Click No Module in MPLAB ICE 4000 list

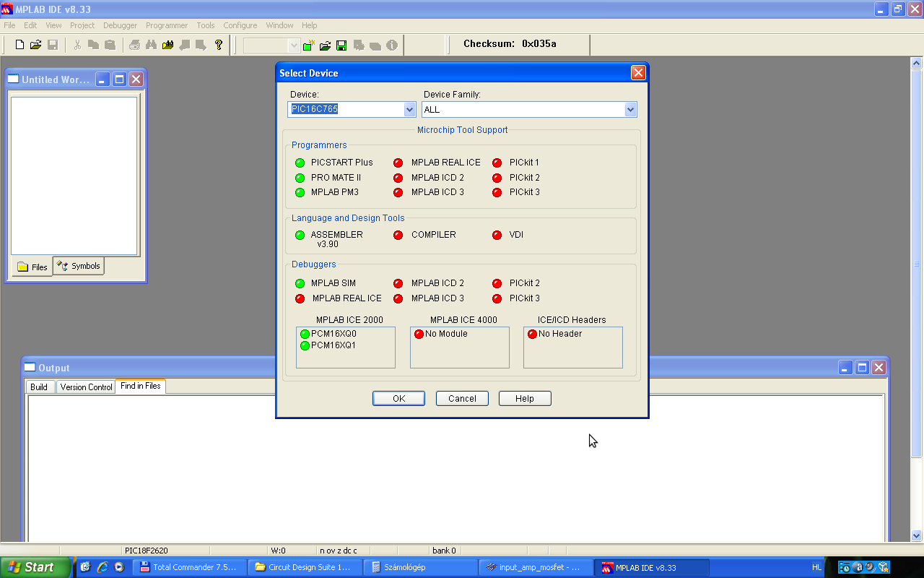click(x=441, y=334)
